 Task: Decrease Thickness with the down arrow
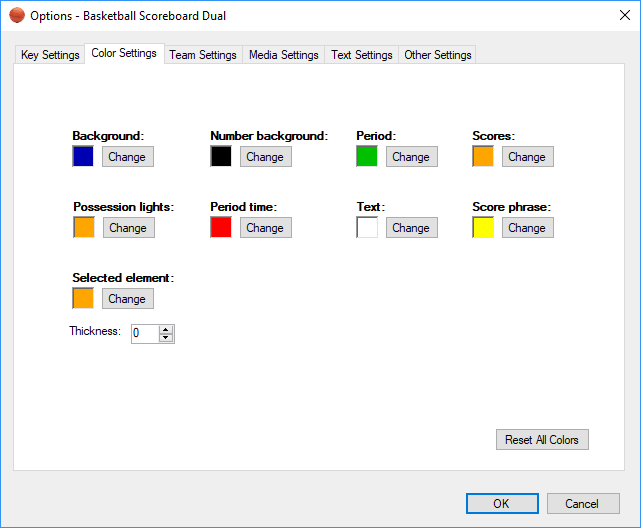point(166,338)
